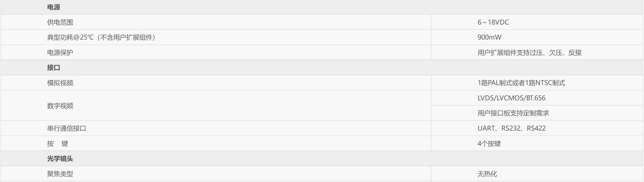The width and height of the screenshot is (644, 182).
Task: Click the 电源 section header
Action: point(53,7)
